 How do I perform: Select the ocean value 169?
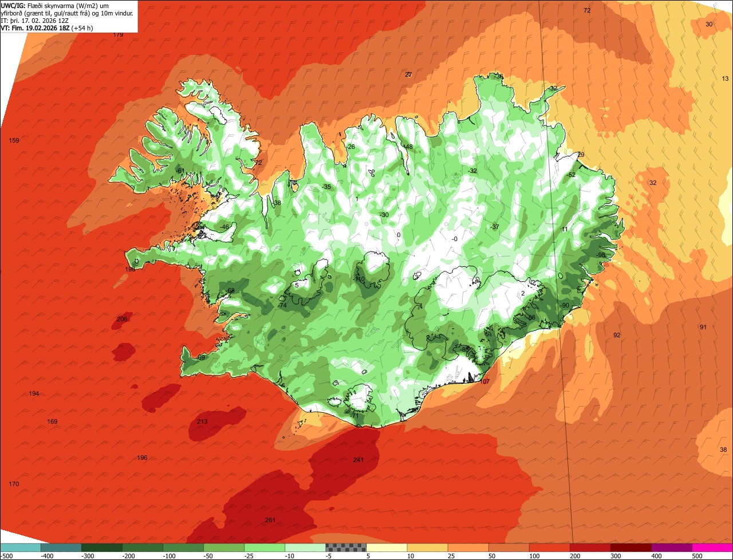53,422
